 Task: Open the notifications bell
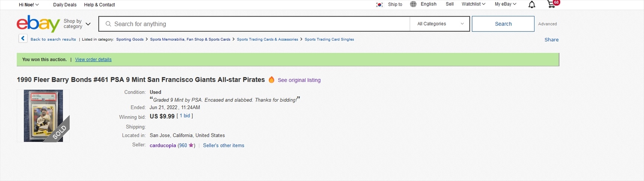pos(532,4)
